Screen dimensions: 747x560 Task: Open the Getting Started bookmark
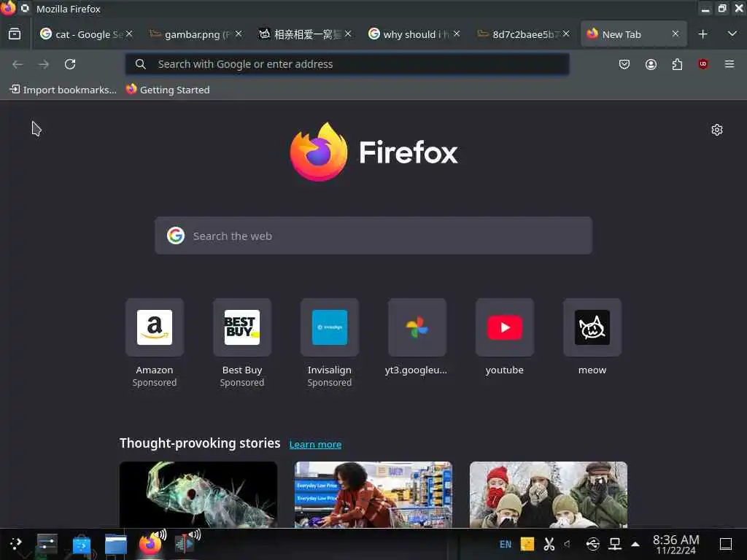[168, 90]
